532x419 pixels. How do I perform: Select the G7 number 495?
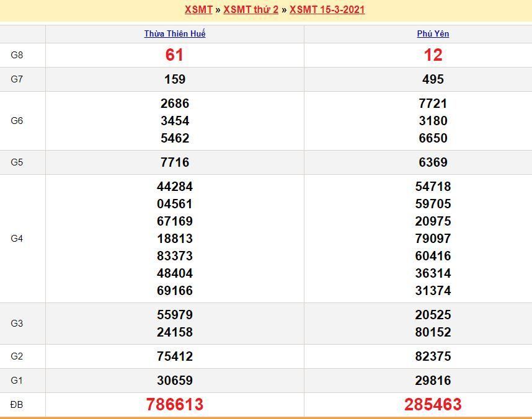[433, 79]
